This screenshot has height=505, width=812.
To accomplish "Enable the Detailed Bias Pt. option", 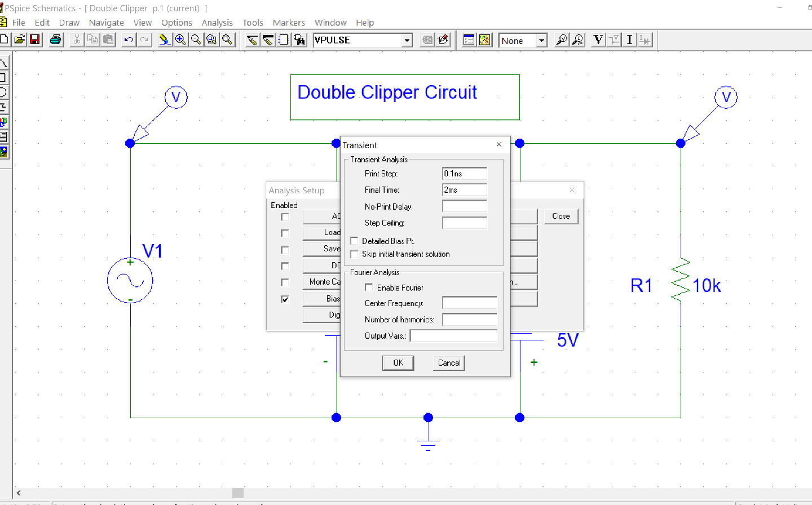I will [x=354, y=240].
